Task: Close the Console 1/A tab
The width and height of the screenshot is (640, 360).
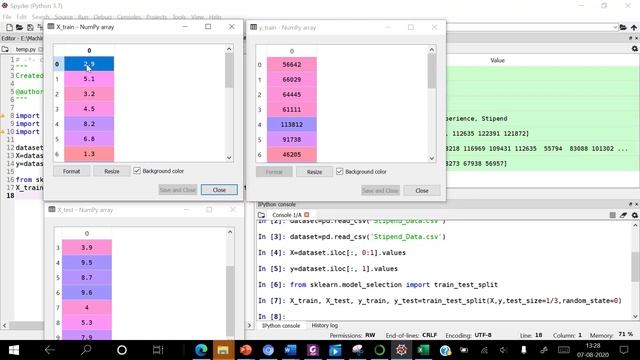Action: click(307, 215)
